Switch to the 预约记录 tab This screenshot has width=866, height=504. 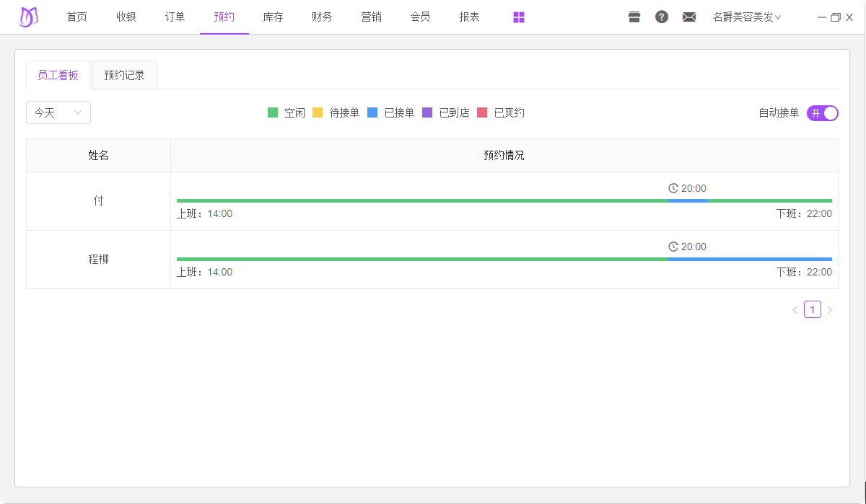[x=124, y=75]
